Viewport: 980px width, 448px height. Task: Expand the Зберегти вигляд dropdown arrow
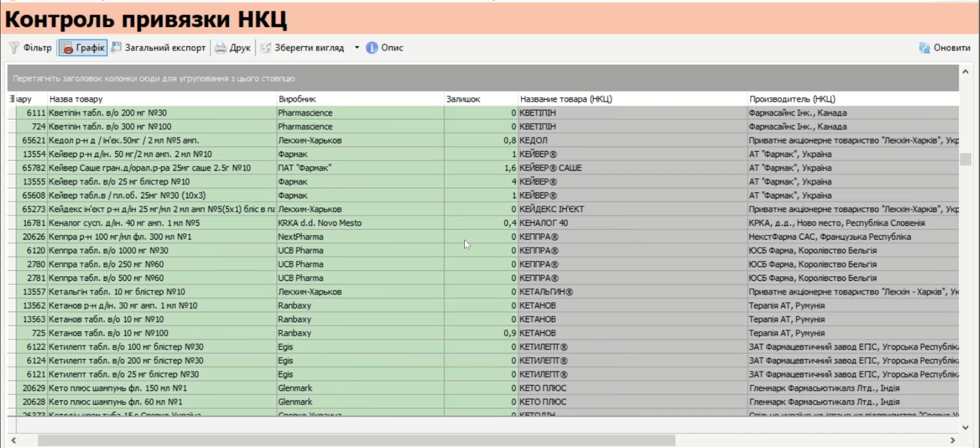coord(357,48)
